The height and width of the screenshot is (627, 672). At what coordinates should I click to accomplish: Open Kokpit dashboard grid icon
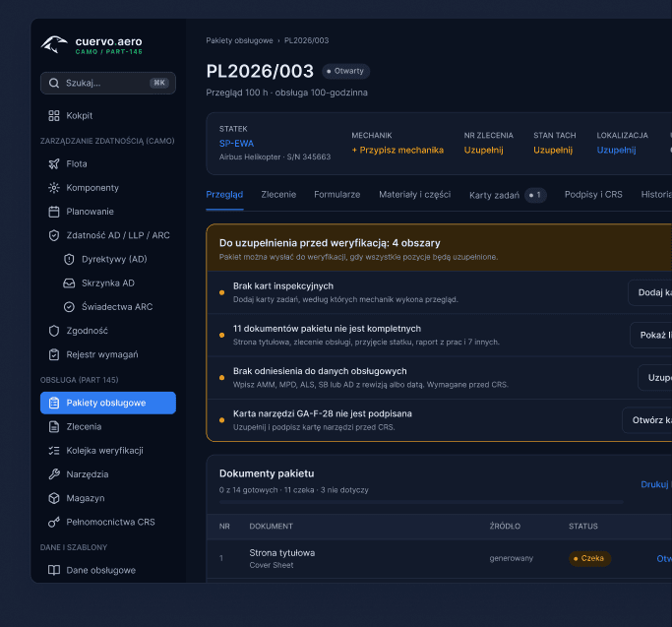54,115
